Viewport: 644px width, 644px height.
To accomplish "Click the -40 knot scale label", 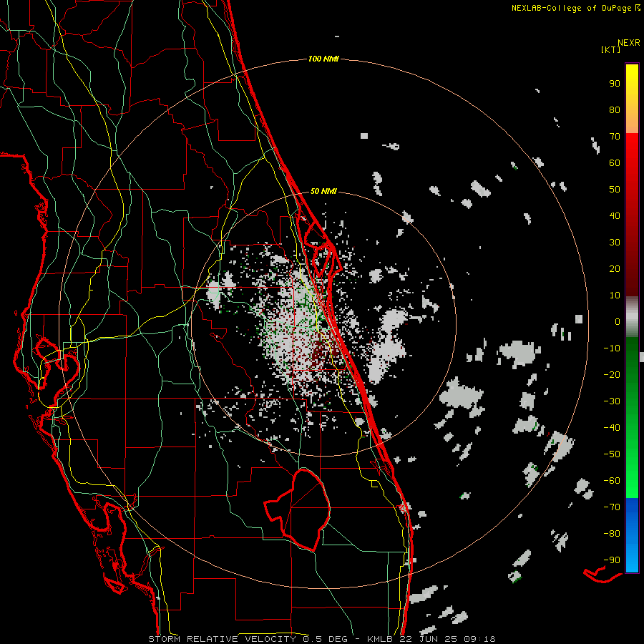I will point(612,428).
